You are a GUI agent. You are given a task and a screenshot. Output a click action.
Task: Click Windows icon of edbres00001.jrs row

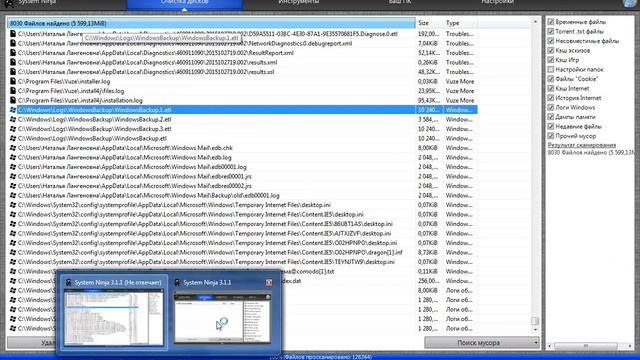point(13,176)
